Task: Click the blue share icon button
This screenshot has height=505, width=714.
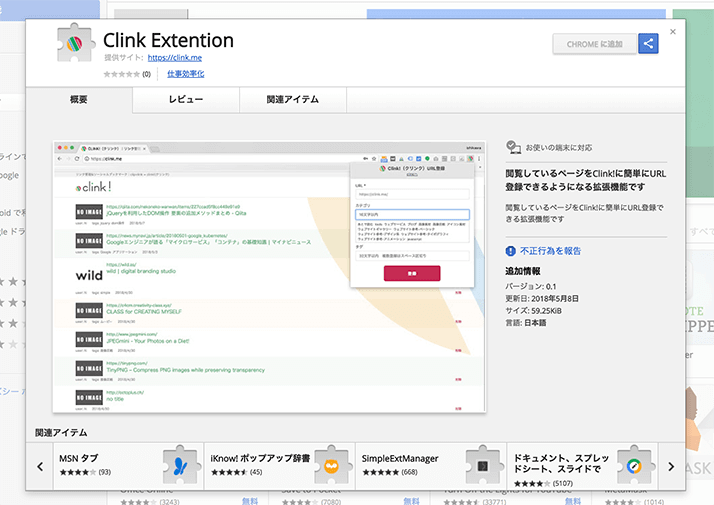Action: (648, 44)
